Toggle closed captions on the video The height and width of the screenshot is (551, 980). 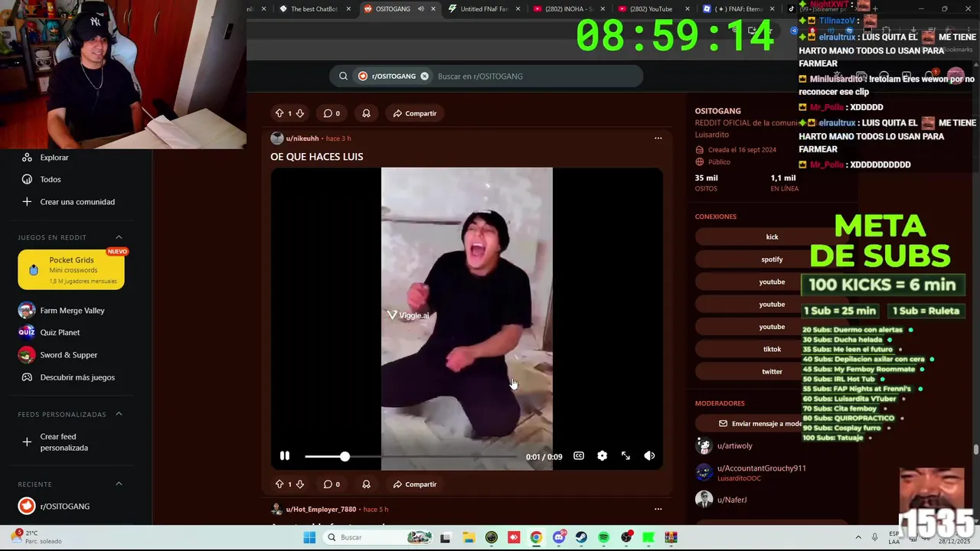pos(579,456)
